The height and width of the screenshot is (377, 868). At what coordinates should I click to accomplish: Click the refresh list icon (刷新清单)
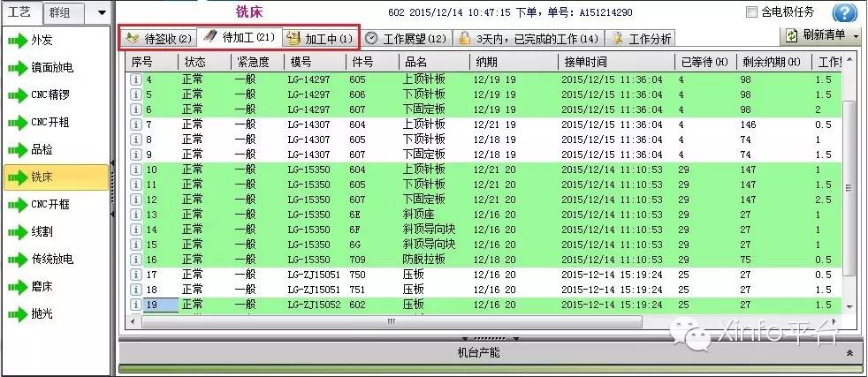793,35
